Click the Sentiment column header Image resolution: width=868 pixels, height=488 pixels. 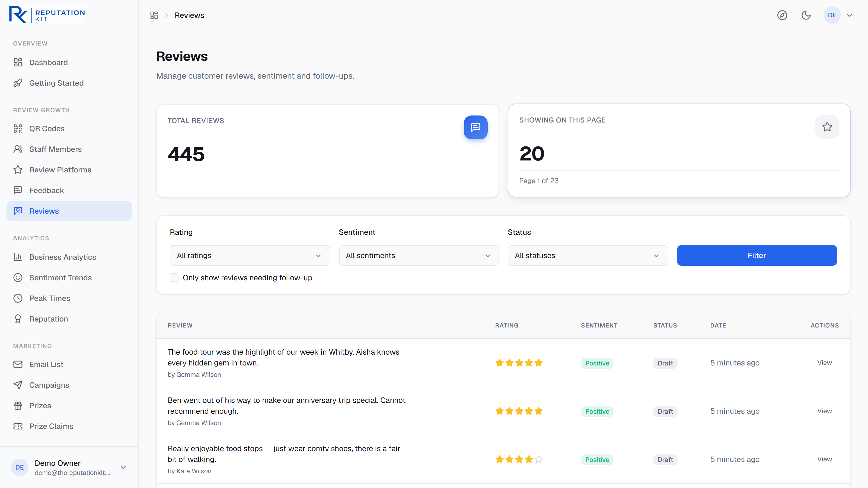(599, 325)
